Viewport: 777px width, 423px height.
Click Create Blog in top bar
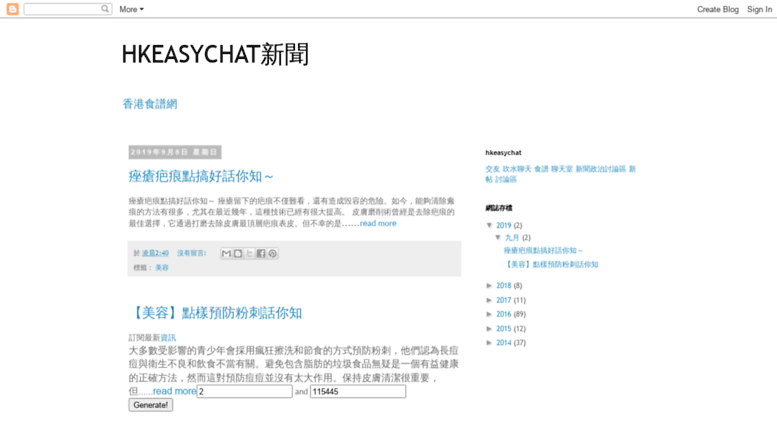click(718, 9)
